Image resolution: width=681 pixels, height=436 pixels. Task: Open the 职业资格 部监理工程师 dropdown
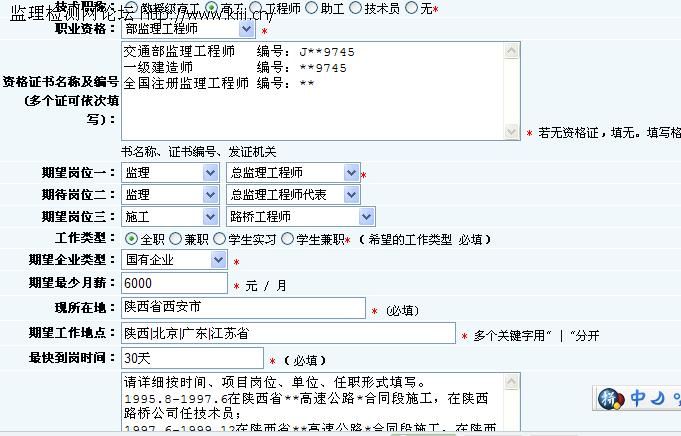(247, 30)
